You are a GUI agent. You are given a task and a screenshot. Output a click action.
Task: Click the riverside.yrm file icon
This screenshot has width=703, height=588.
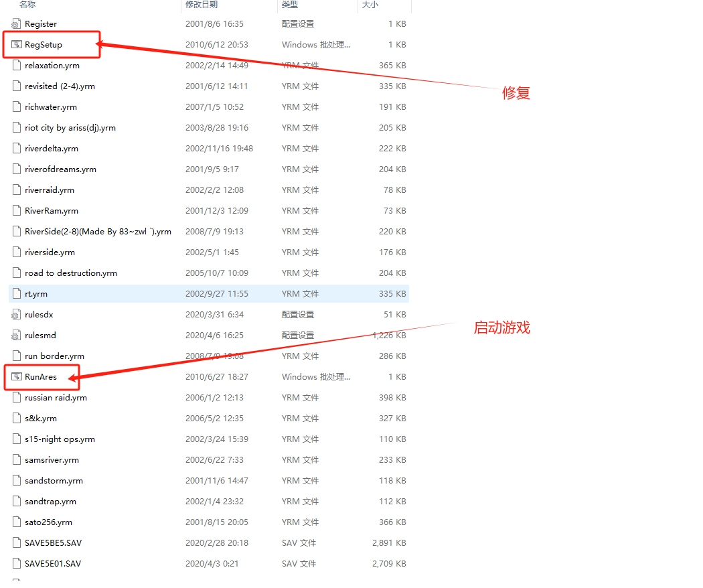click(x=17, y=252)
